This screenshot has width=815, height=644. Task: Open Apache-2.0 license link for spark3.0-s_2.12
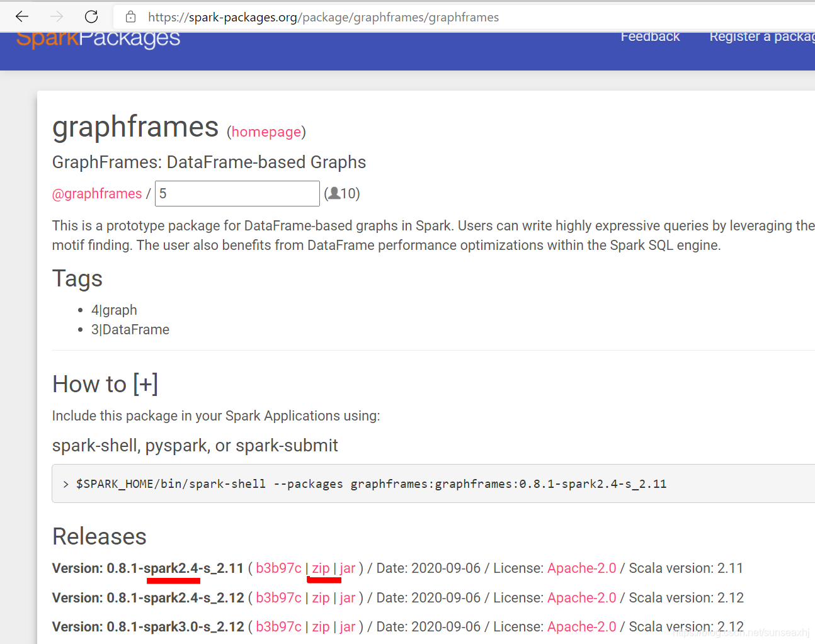tap(581, 626)
